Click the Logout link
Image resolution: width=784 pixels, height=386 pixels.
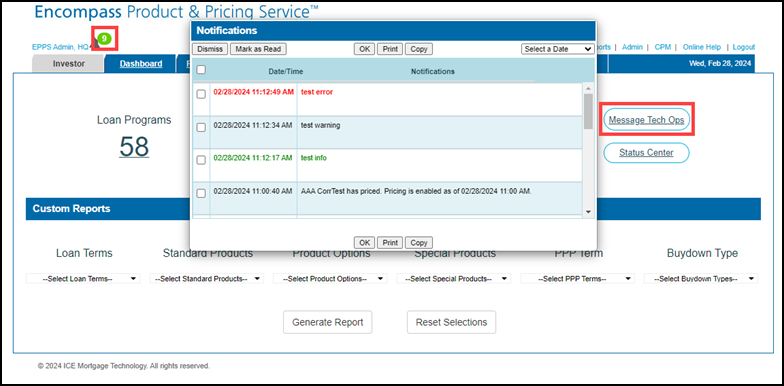pos(744,47)
